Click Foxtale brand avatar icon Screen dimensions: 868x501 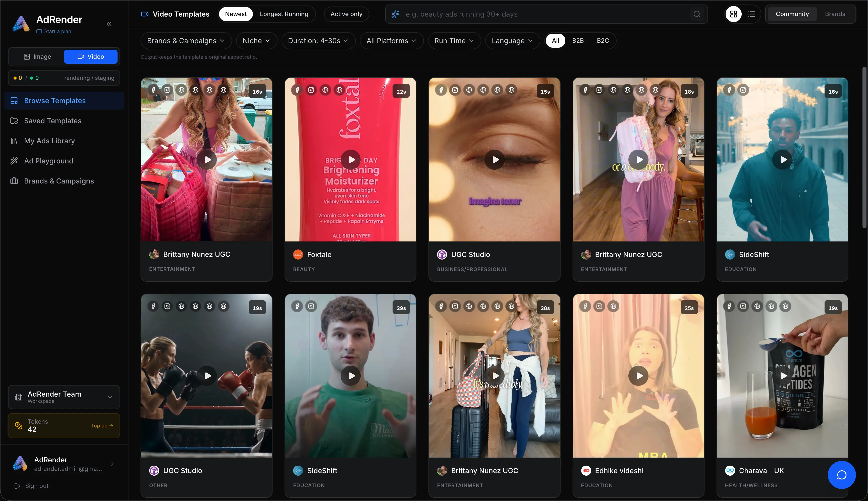coord(298,255)
